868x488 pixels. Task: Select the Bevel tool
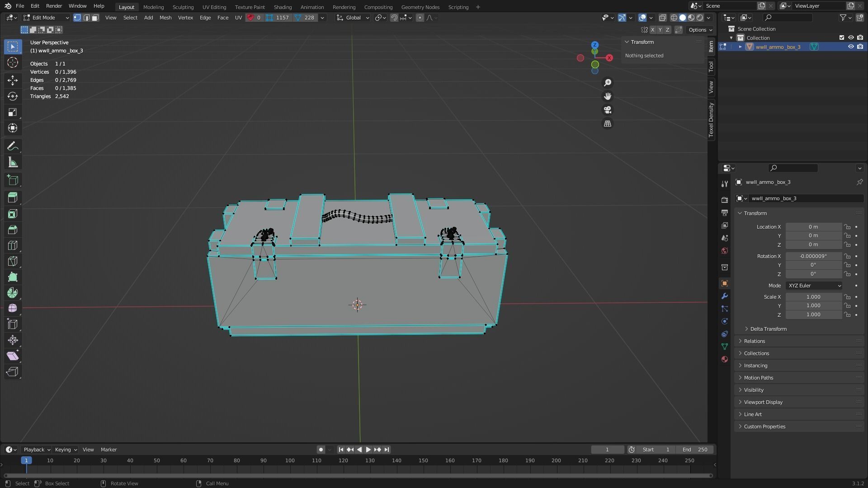13,230
